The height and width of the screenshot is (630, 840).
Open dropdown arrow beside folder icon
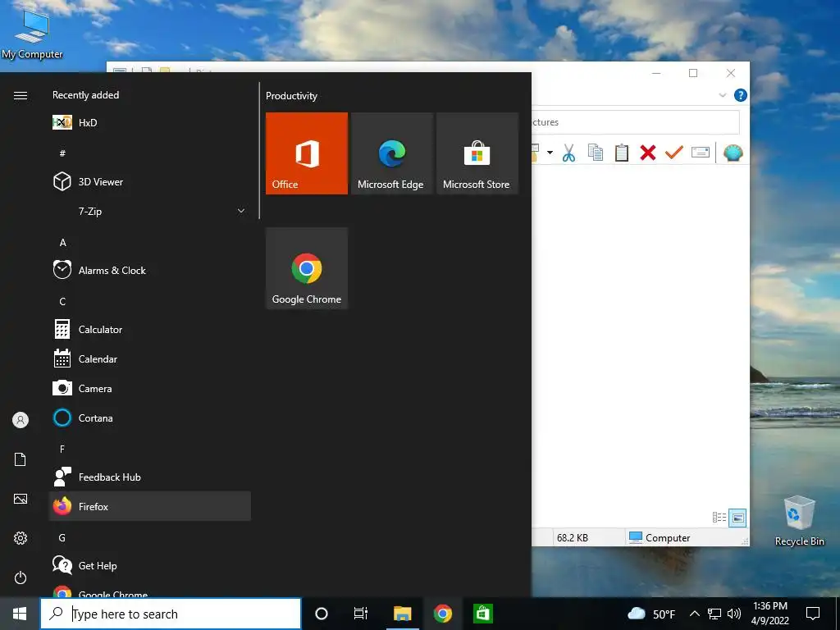click(550, 153)
